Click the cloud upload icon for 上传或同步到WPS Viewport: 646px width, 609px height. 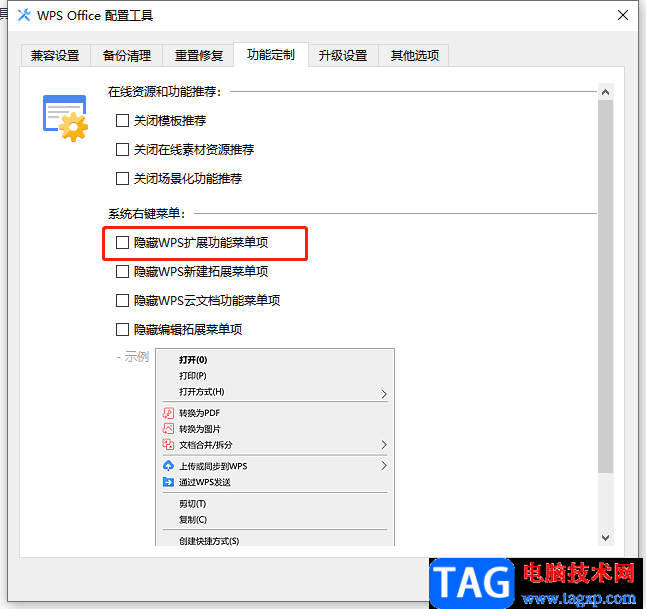[x=168, y=466]
